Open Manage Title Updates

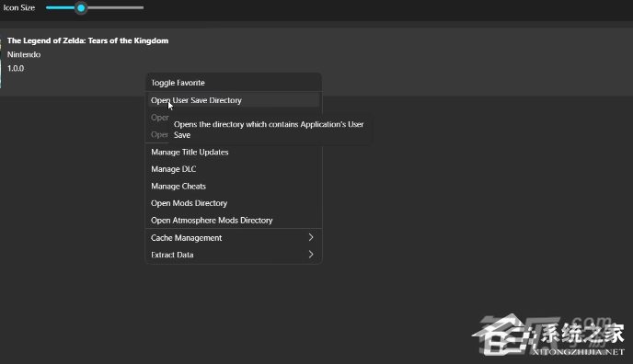coord(234,152)
